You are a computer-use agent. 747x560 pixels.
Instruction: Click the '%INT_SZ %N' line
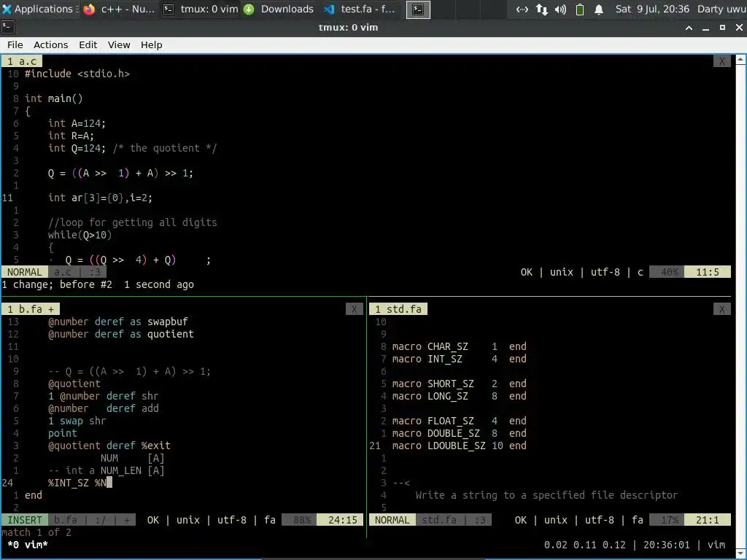coord(80,483)
